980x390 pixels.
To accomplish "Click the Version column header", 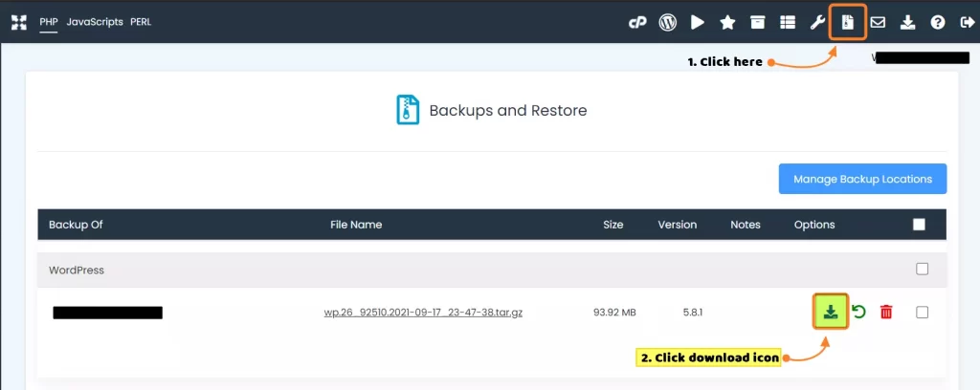I will pyautogui.click(x=678, y=225).
